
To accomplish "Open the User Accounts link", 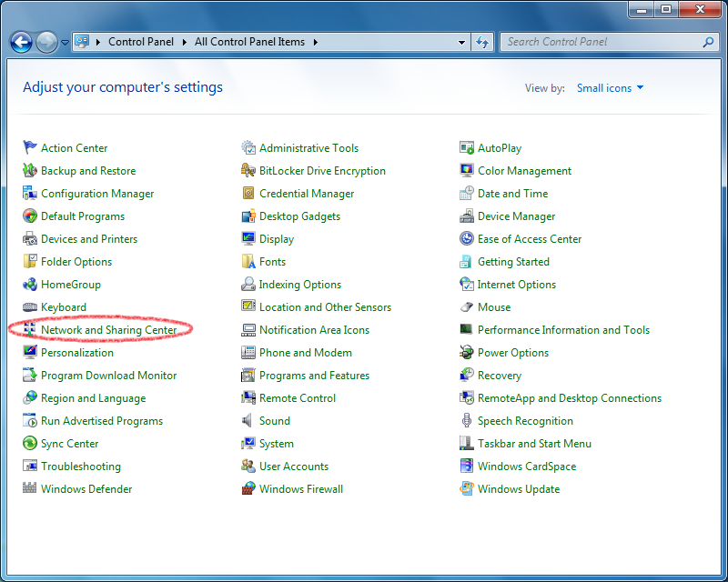I will pos(293,467).
